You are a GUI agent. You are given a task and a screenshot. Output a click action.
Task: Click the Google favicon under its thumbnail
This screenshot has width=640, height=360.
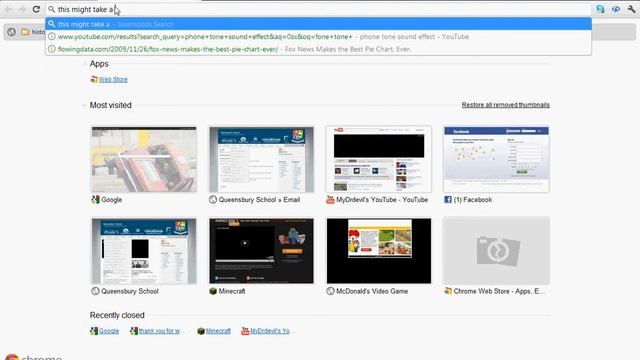click(96, 200)
